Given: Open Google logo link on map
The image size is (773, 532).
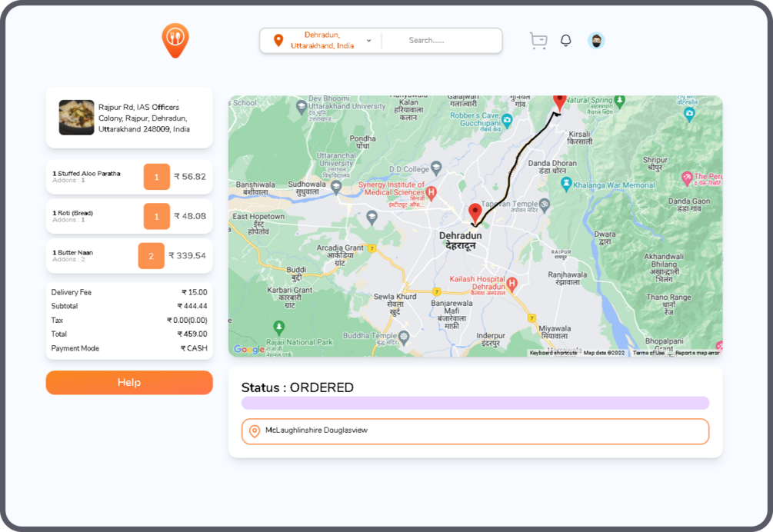Looking at the screenshot, I should pos(249,349).
